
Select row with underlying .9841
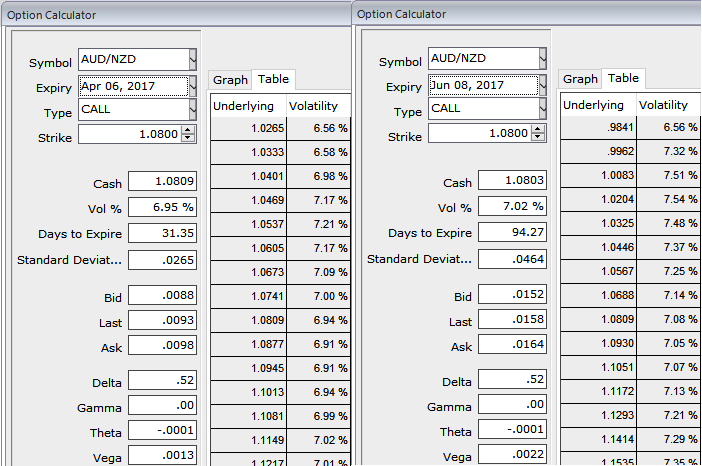[630, 128]
